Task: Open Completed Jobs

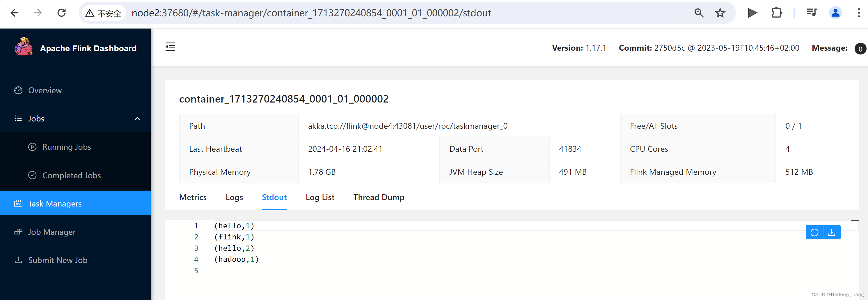Action: (75, 175)
